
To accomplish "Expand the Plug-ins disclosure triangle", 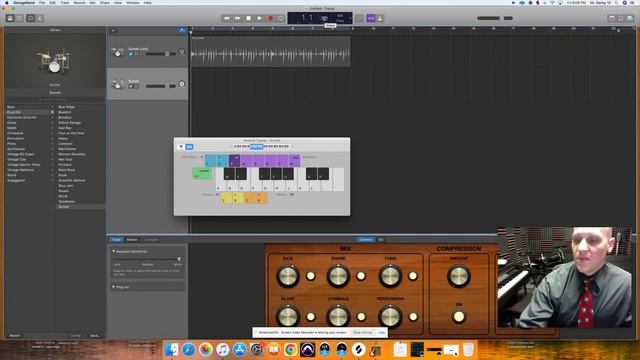I will coord(113,287).
